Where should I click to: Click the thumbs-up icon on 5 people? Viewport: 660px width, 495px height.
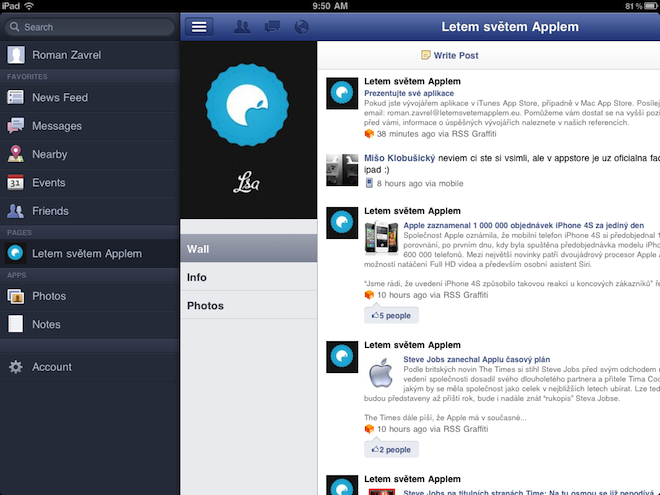375,315
